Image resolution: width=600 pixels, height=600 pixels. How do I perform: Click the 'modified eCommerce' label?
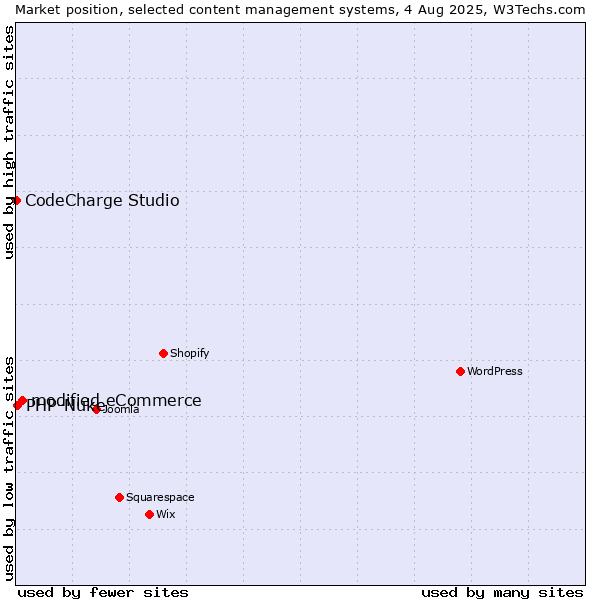pyautogui.click(x=116, y=401)
